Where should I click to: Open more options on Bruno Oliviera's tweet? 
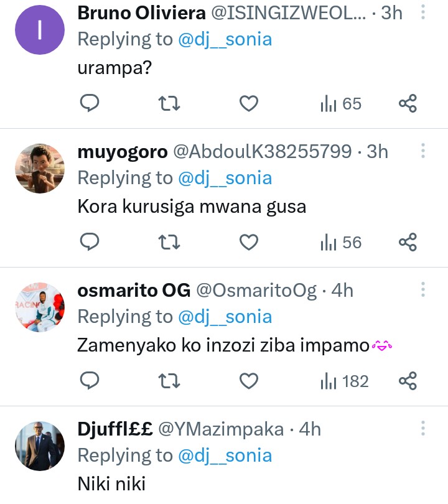tap(423, 12)
